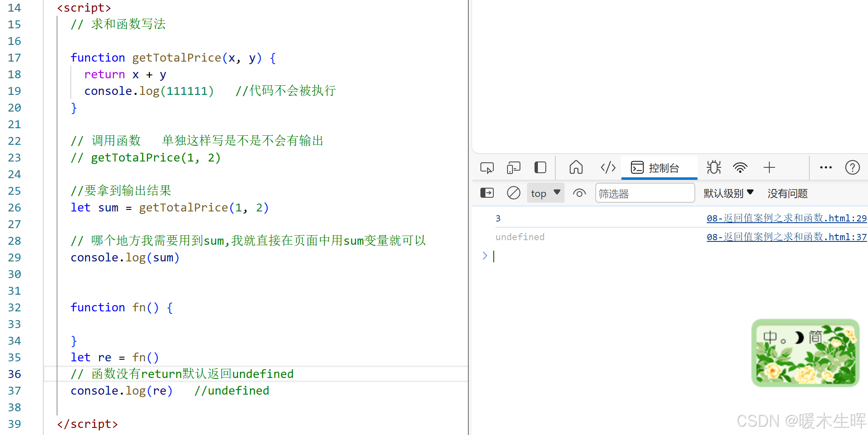868x435 pixels.
Task: Add more tools with plus icon
Action: [x=769, y=168]
